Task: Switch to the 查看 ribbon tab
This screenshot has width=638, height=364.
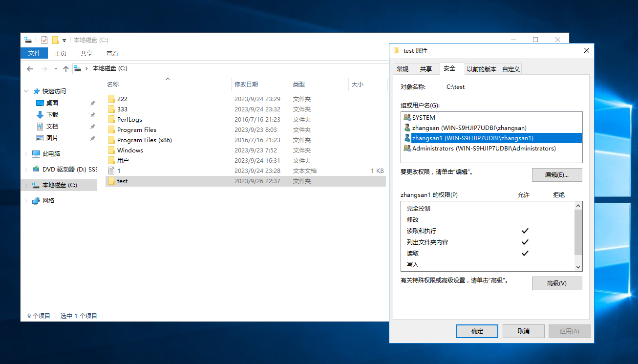Action: (112, 53)
